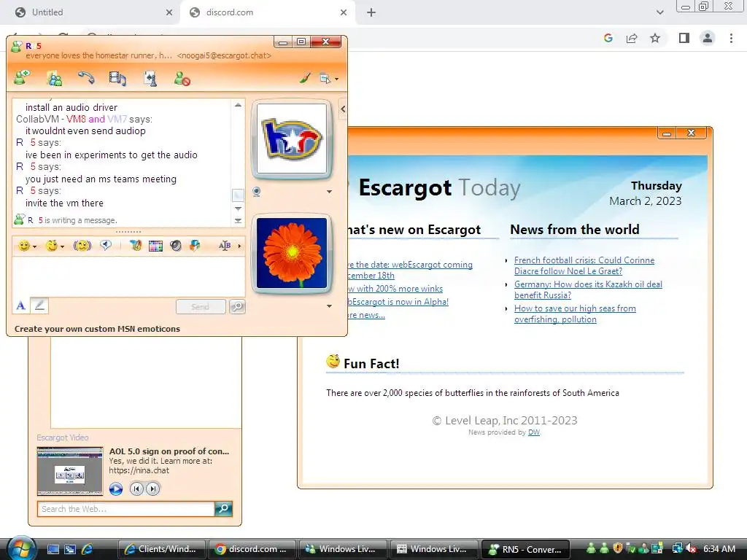Bookmark this page with star icon
The image size is (747, 560).
(655, 38)
